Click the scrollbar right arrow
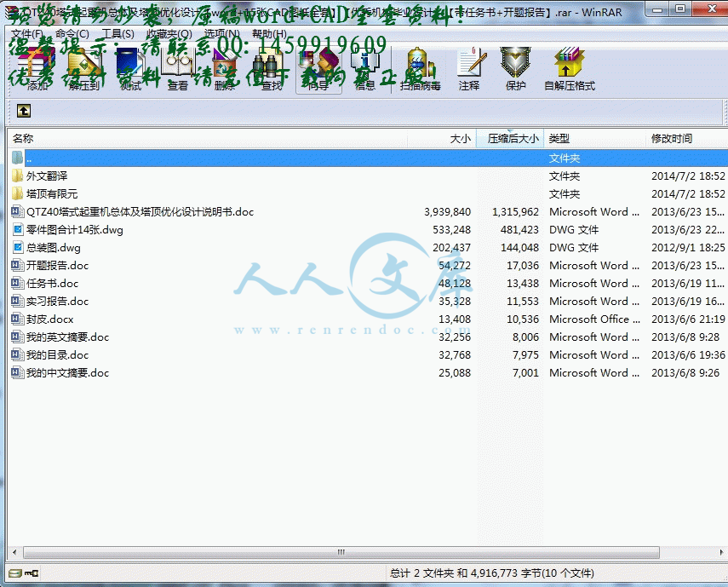728x587 pixels. (x=721, y=552)
